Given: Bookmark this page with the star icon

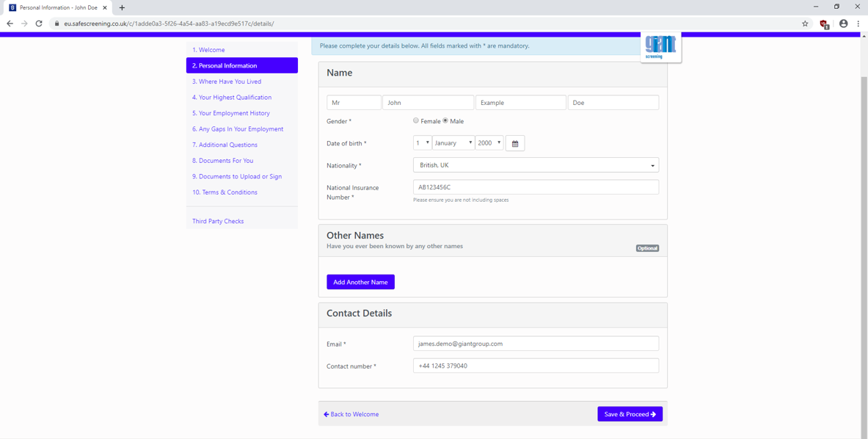Looking at the screenshot, I should pyautogui.click(x=805, y=23).
